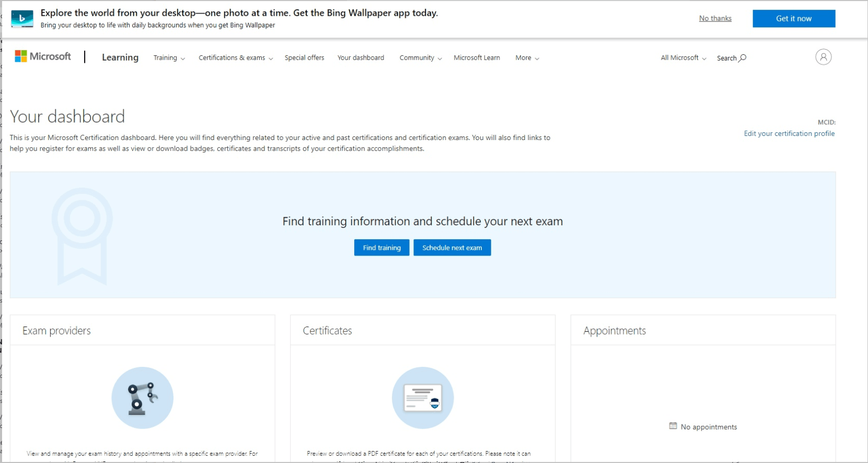This screenshot has width=868, height=463.
Task: Open the Microsoft logo home link
Action: click(x=43, y=56)
